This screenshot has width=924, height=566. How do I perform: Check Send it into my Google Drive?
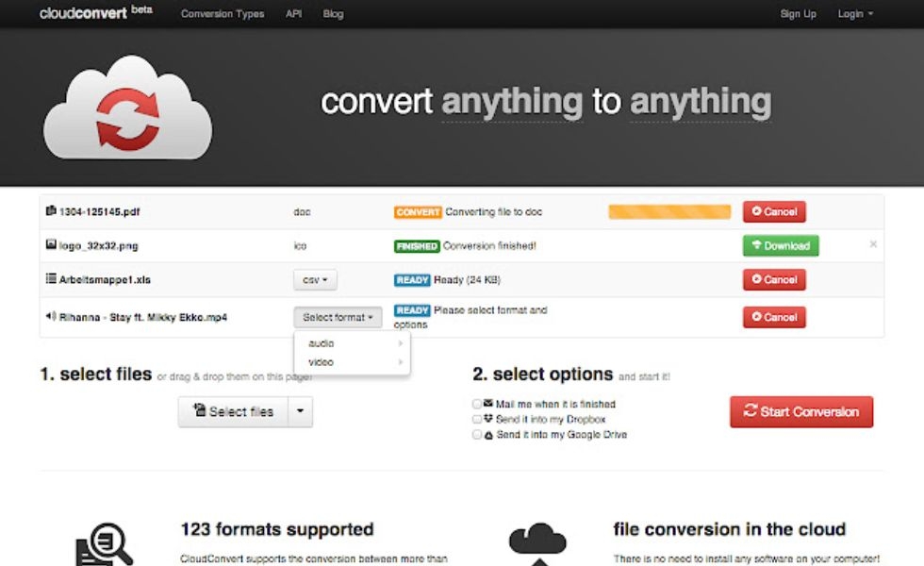tap(476, 435)
